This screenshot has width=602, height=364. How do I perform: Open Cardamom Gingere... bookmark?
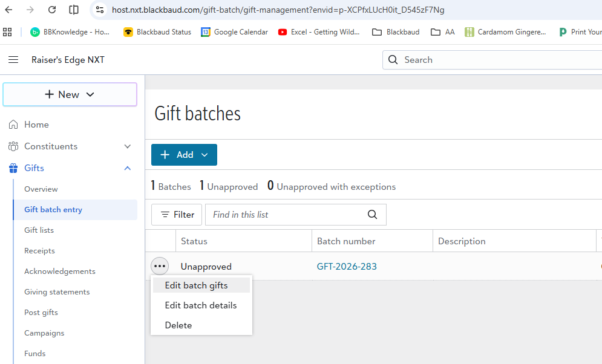(x=505, y=32)
